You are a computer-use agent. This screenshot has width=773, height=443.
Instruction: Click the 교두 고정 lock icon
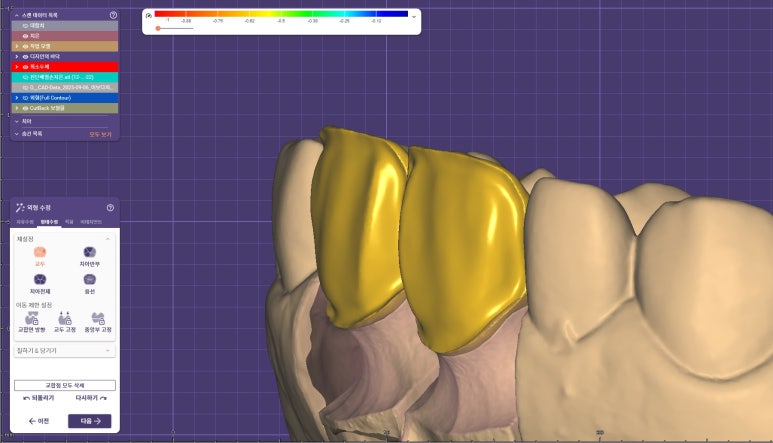(x=65, y=319)
